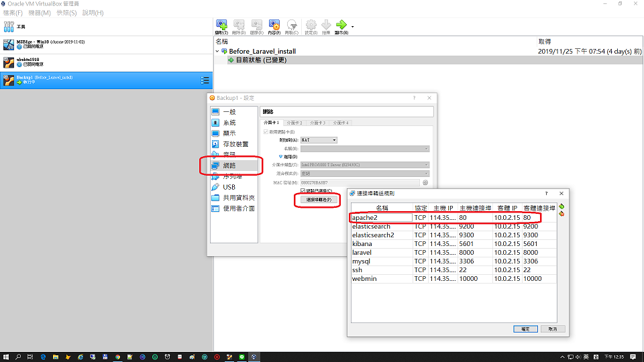Open Shared Folders (共用資料夾) settings category

click(x=234, y=197)
